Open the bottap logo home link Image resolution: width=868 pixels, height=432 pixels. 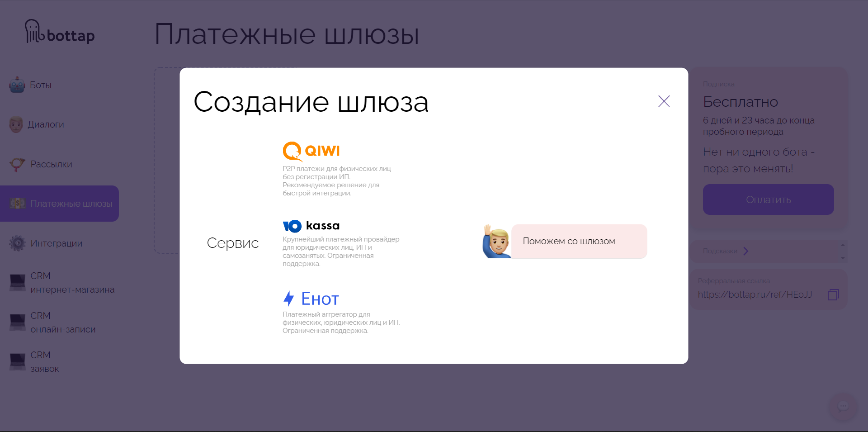60,32
